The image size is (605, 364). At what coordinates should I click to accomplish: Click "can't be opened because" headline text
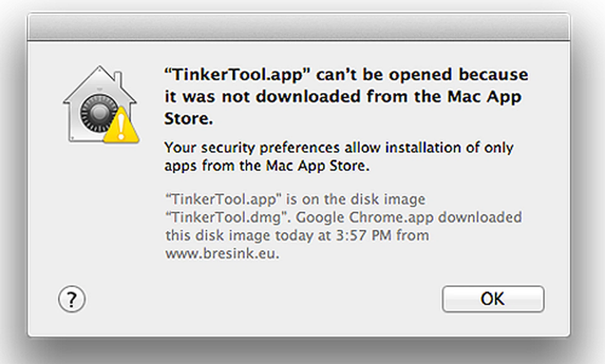pos(422,75)
